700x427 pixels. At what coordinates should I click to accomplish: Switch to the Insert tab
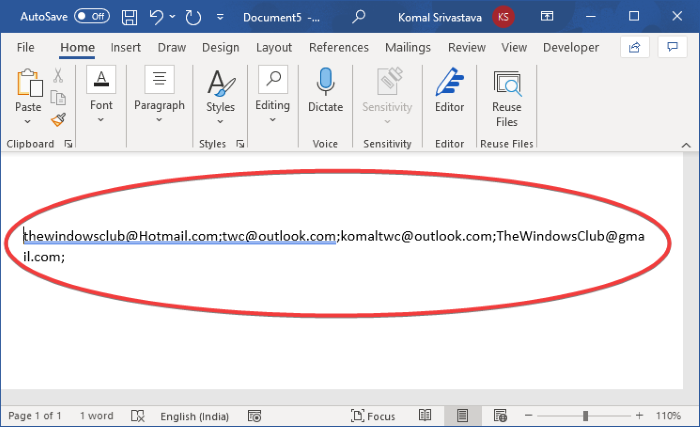[x=125, y=47]
